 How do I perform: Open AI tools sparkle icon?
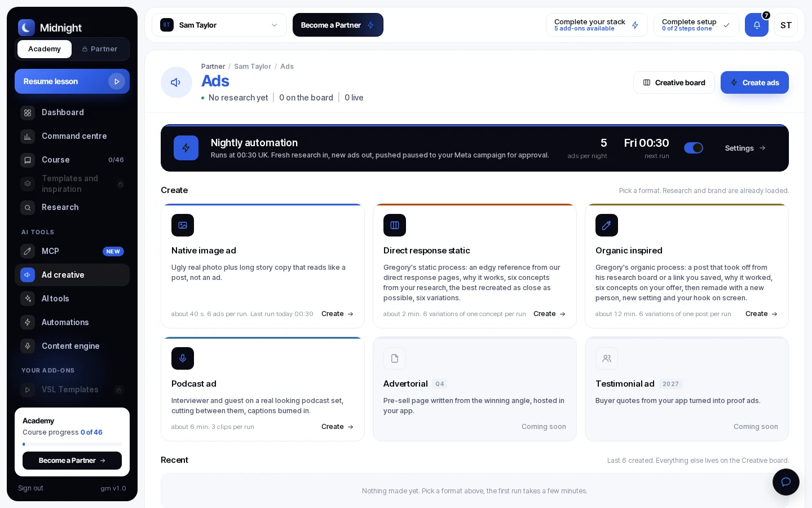28,299
